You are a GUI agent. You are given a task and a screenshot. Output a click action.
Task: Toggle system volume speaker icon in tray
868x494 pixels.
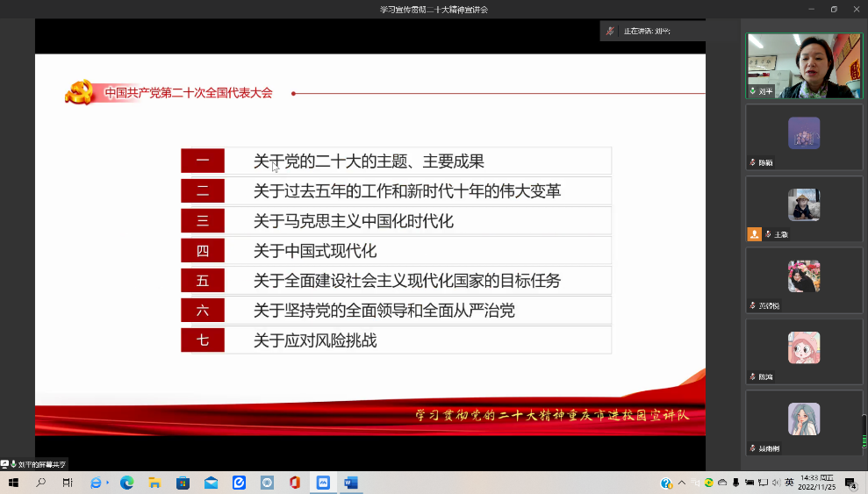(x=775, y=483)
